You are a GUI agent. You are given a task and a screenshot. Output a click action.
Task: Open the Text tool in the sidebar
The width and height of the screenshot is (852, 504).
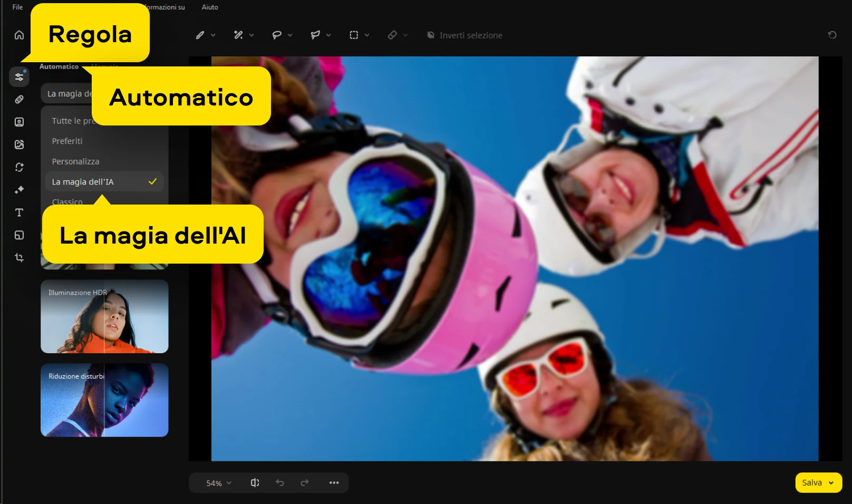(x=19, y=212)
